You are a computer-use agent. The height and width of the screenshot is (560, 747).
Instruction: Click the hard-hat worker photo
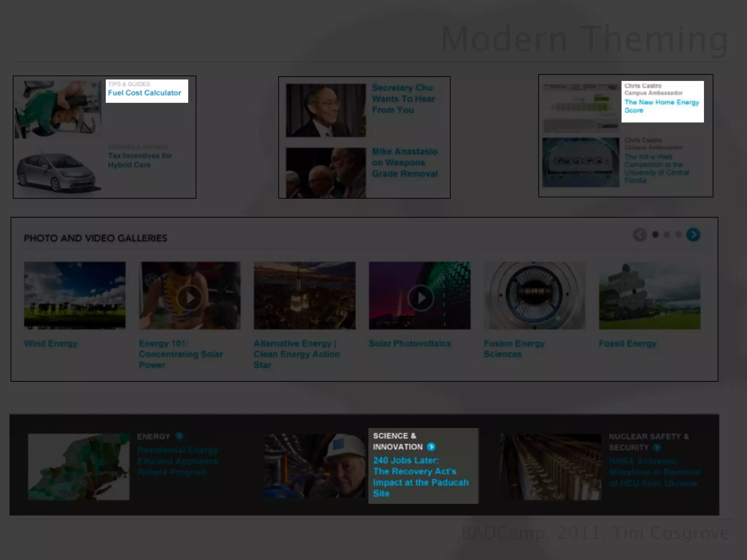click(315, 466)
